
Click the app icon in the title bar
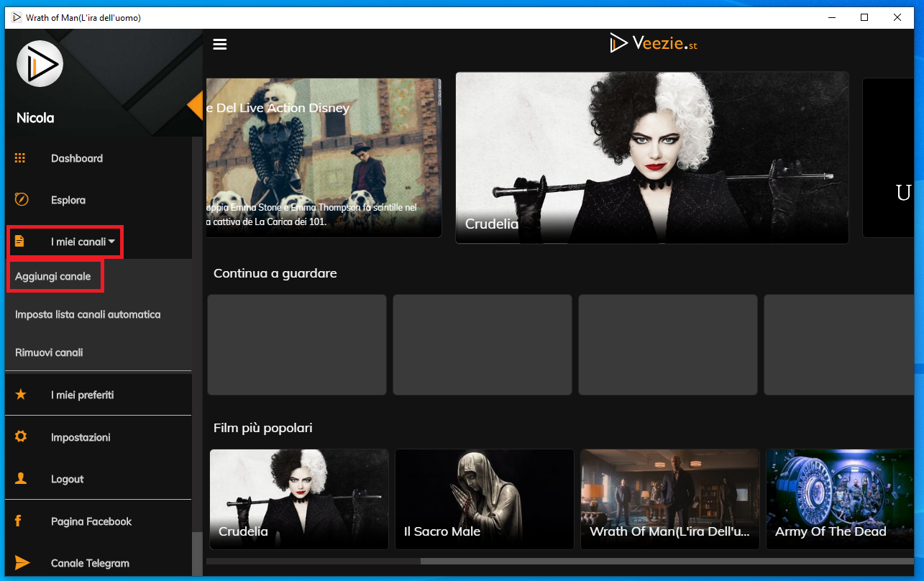(17, 17)
